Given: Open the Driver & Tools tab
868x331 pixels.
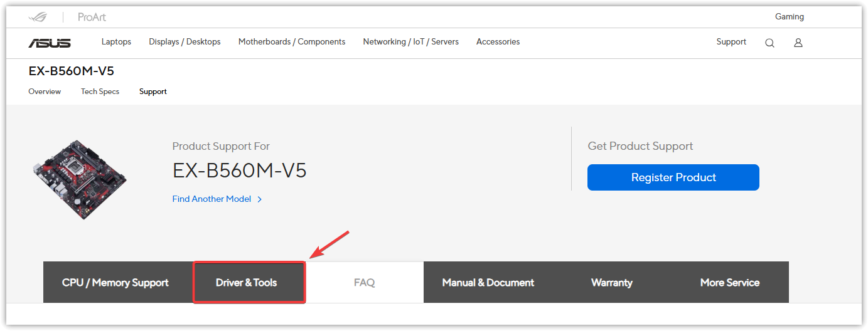Looking at the screenshot, I should coord(249,283).
